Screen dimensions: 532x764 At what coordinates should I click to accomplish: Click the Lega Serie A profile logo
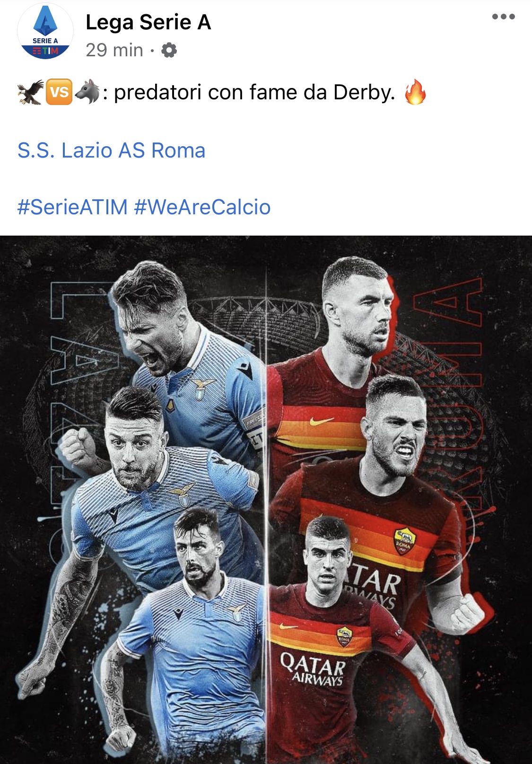(45, 32)
